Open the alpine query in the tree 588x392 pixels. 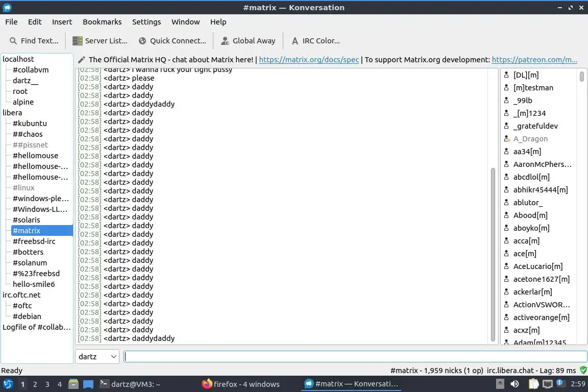(23, 102)
